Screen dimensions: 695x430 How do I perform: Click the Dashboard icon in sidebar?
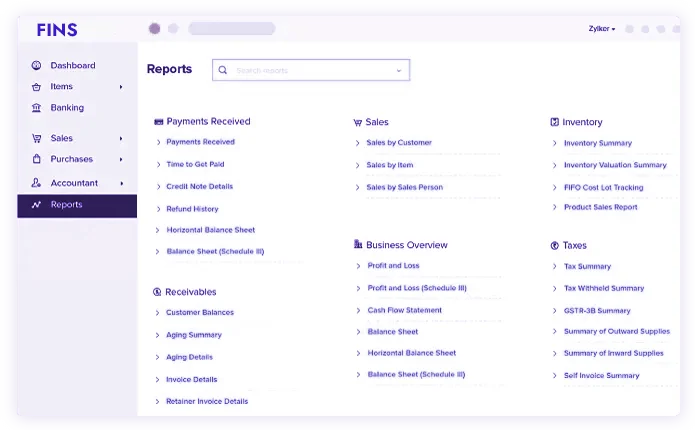pos(36,66)
